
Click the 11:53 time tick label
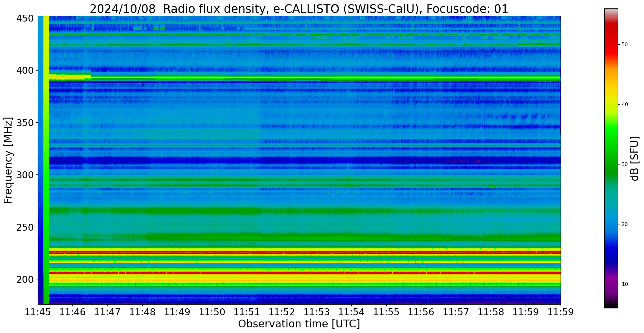pos(317,312)
